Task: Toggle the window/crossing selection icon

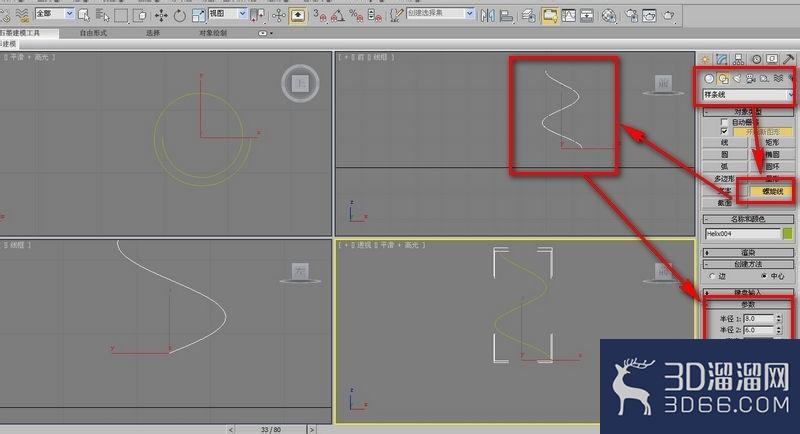Action: (x=139, y=16)
